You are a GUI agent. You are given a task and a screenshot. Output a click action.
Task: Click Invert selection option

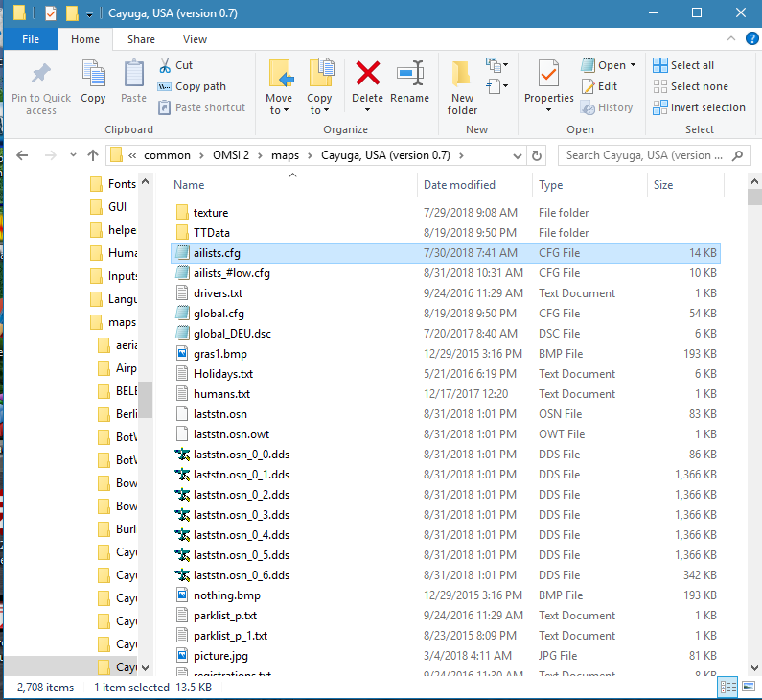(700, 107)
